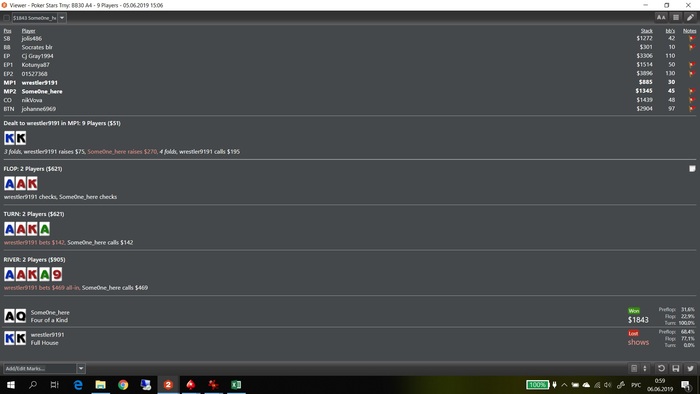Screen dimensions: 700x394
Task: Click 'wrestler9191 bets $469 all-in' river action
Action: pos(42,288)
